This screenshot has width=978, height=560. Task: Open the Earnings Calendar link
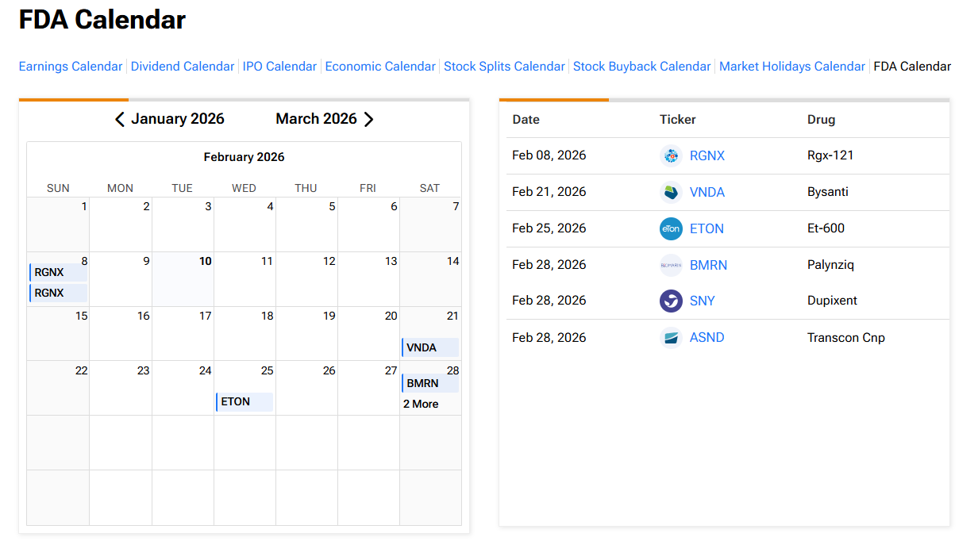pyautogui.click(x=71, y=67)
